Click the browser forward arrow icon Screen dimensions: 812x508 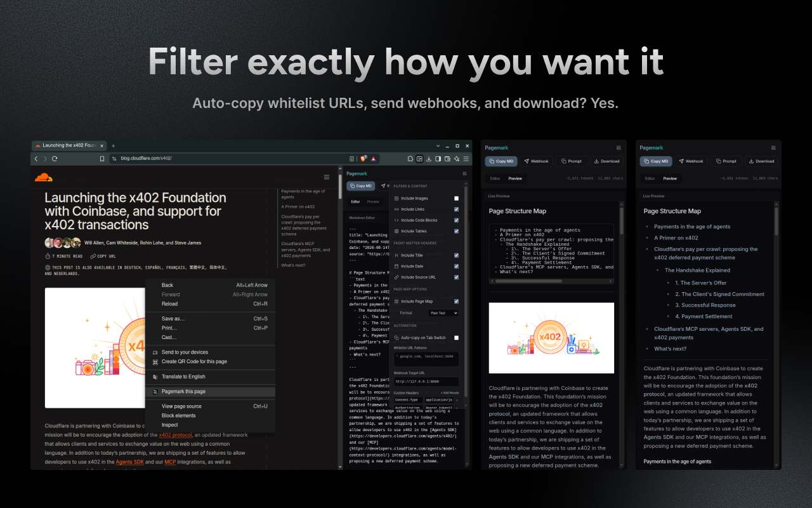[45, 159]
